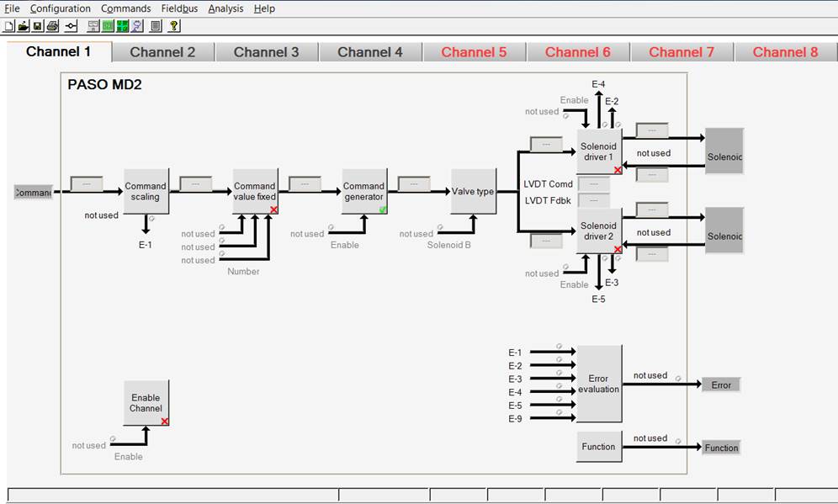
Task: Click the connection node toolbar icon
Action: (x=71, y=25)
